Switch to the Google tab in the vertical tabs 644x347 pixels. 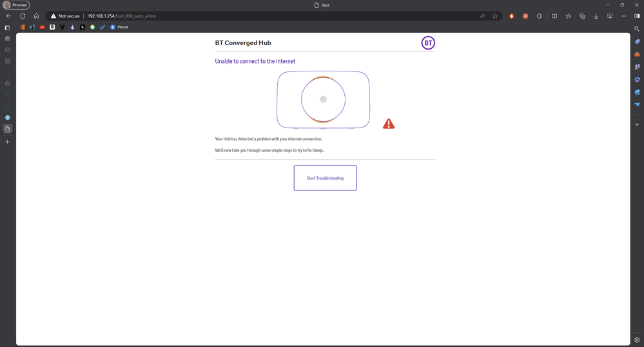click(7, 39)
